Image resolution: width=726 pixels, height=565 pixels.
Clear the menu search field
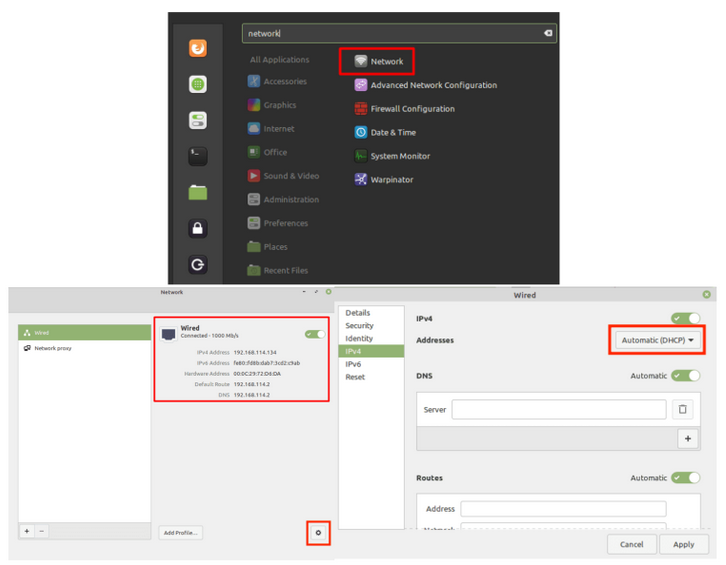[x=548, y=33]
